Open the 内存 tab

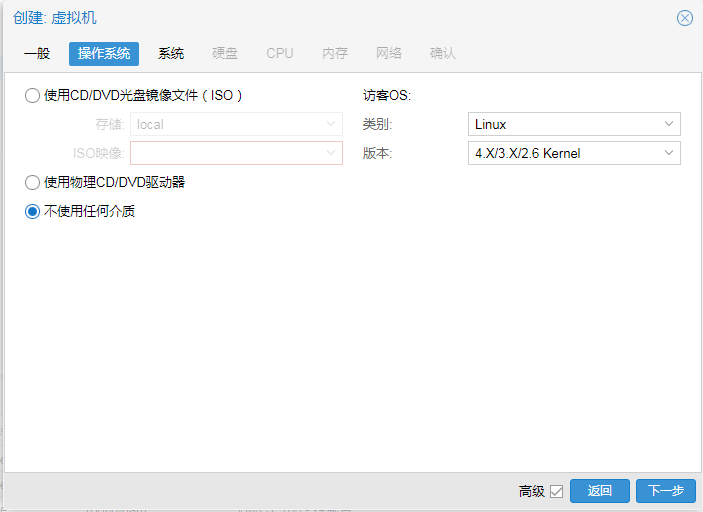tap(335, 53)
